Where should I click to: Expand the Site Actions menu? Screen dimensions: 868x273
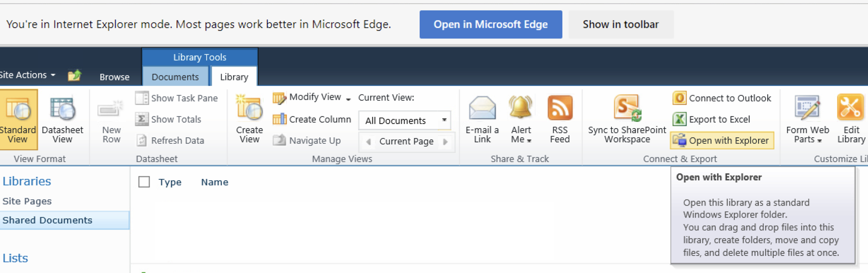28,75
